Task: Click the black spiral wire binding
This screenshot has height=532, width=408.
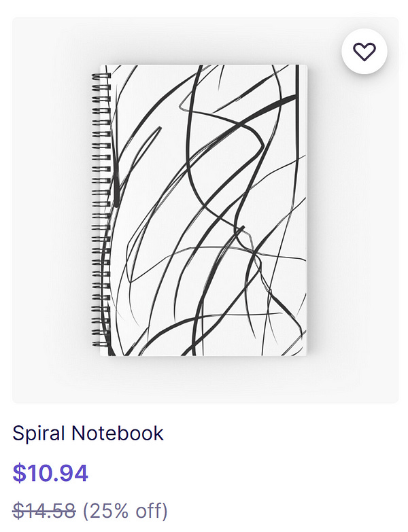Action: pos(101,211)
